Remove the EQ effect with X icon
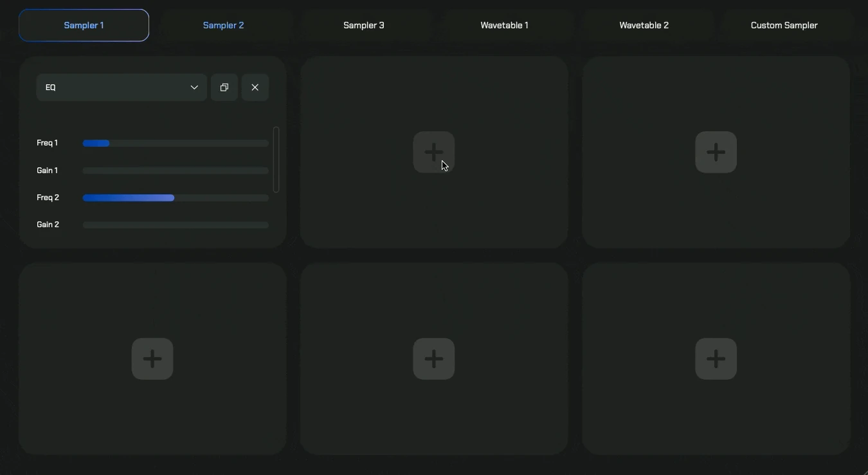The height and width of the screenshot is (475, 868). [x=255, y=88]
